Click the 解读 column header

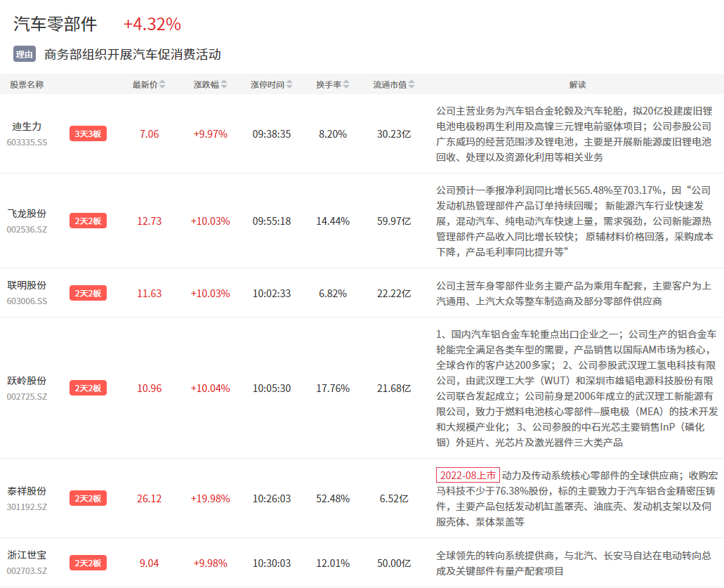[577, 84]
